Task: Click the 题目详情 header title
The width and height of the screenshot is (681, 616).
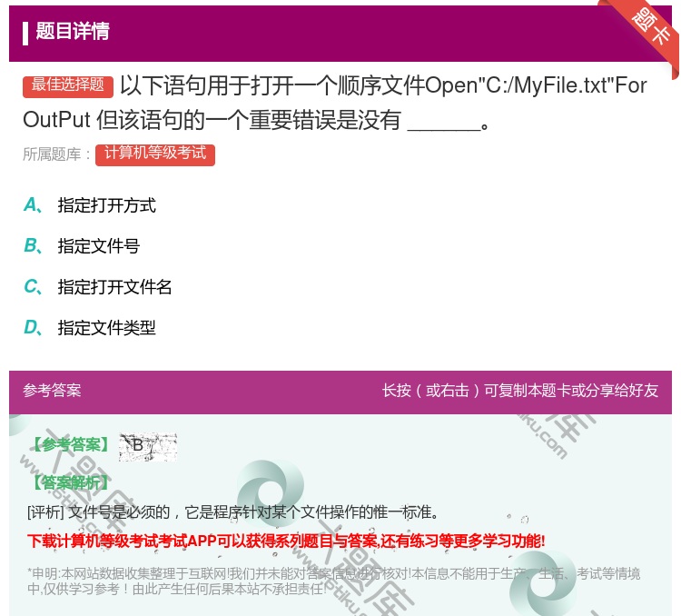Action: (x=73, y=31)
